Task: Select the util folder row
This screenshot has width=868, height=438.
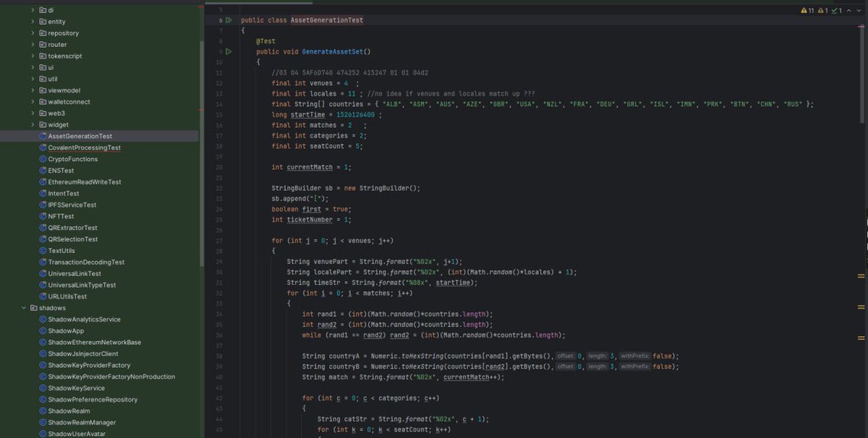Action: tap(99, 79)
